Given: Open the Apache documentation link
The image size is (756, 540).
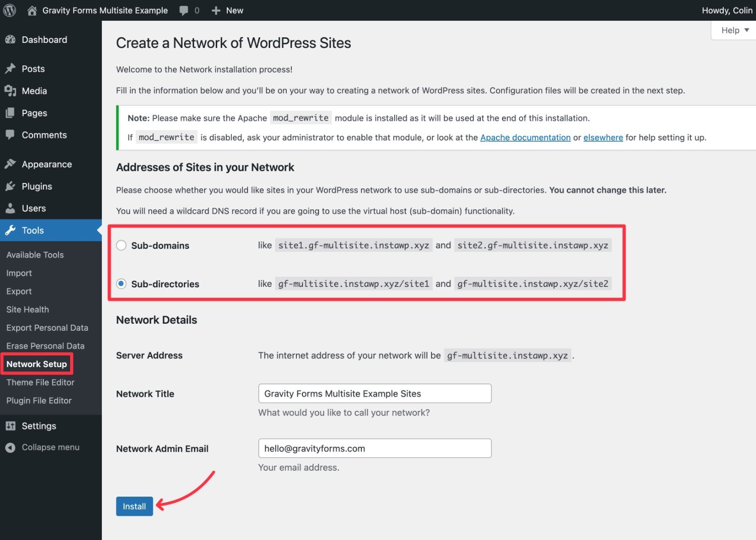Looking at the screenshot, I should tap(525, 137).
